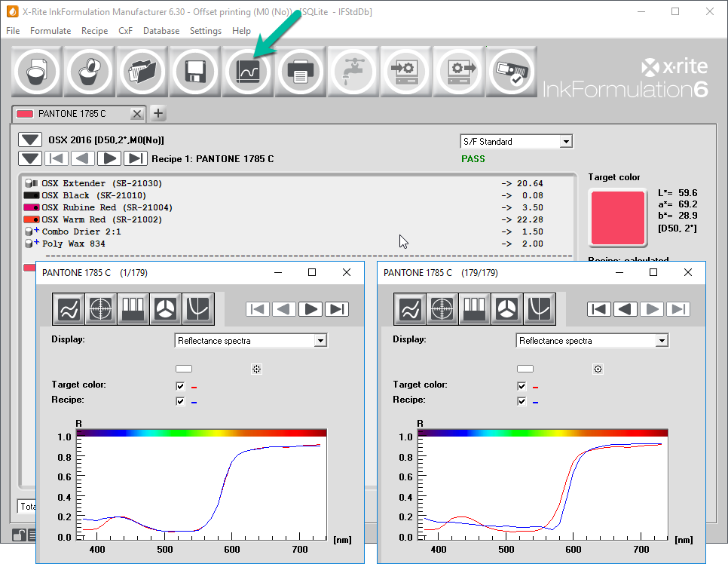Open recipe via folder toolbar icon
This screenshot has height=564, width=728.
(142, 72)
